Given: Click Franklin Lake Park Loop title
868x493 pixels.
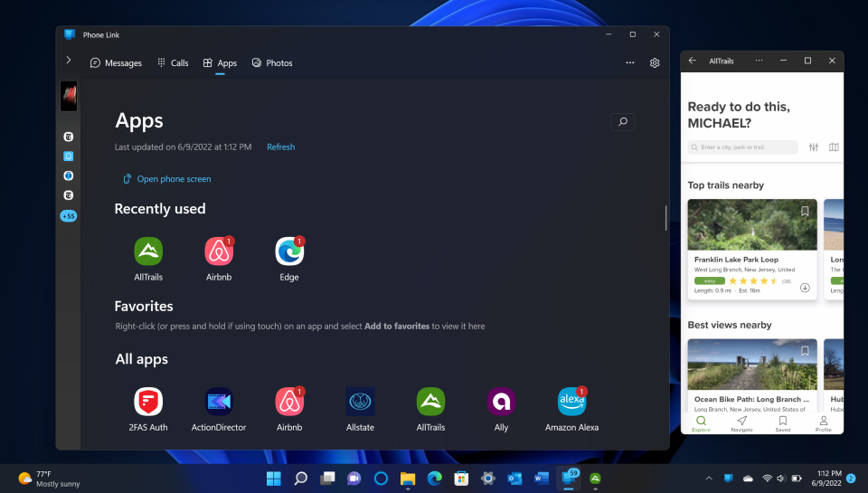Looking at the screenshot, I should (x=736, y=260).
